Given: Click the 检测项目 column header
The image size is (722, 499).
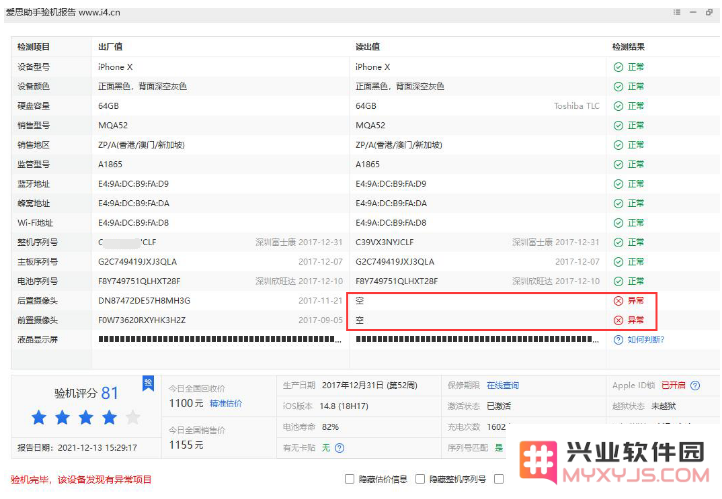Looking at the screenshot, I should point(33,47).
